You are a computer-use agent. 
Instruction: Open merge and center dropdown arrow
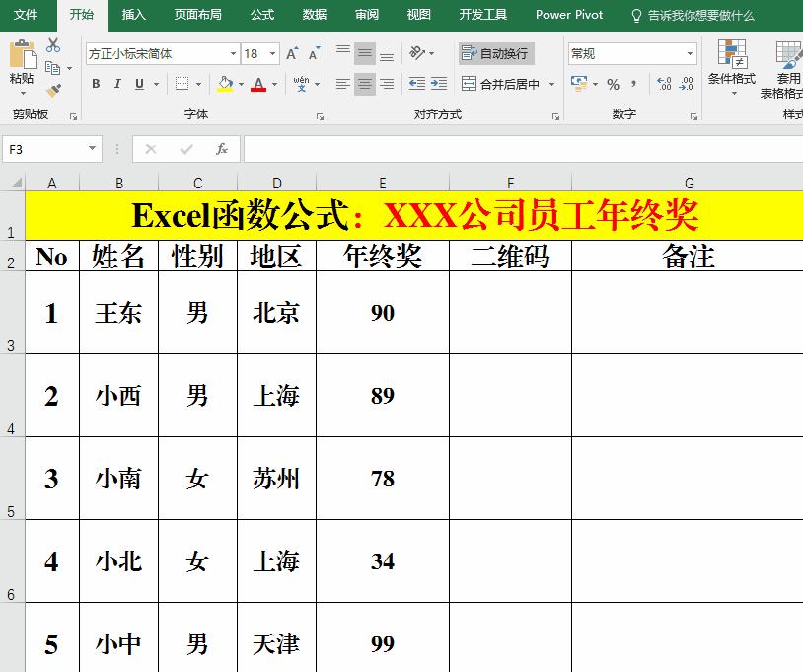coord(551,84)
